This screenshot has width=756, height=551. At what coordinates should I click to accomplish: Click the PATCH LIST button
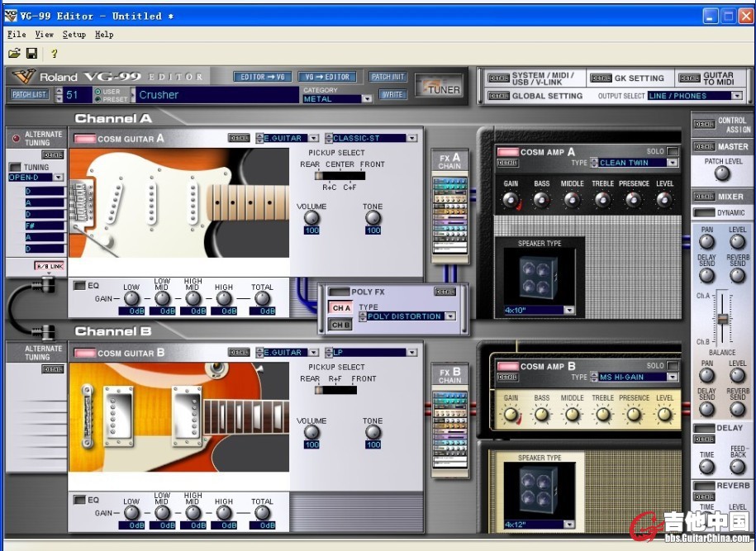pyautogui.click(x=31, y=95)
